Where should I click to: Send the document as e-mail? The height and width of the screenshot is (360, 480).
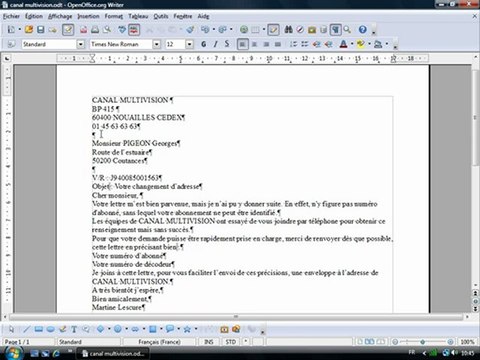(52, 30)
